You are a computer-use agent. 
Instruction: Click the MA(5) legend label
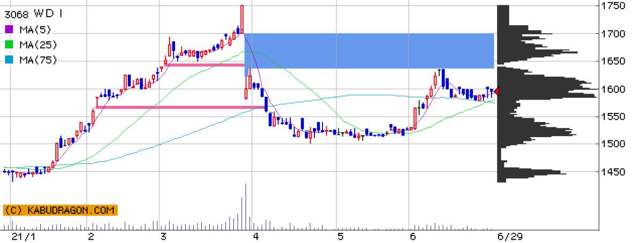pos(35,29)
